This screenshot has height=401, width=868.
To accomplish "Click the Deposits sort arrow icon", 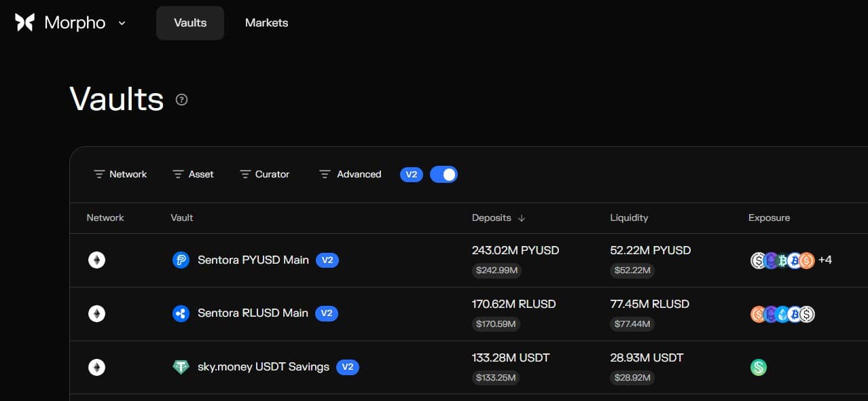I will point(522,218).
